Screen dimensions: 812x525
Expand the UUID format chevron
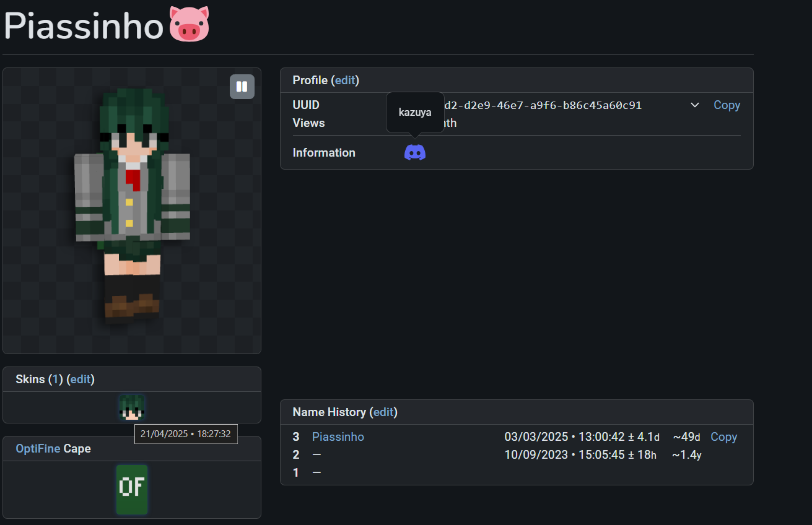695,105
